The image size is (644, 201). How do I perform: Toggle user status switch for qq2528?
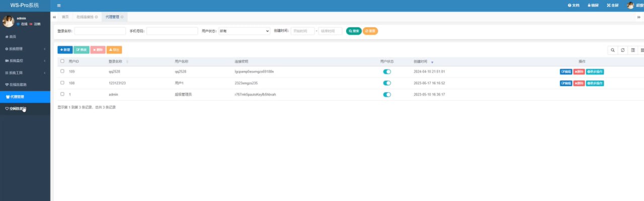pos(387,72)
